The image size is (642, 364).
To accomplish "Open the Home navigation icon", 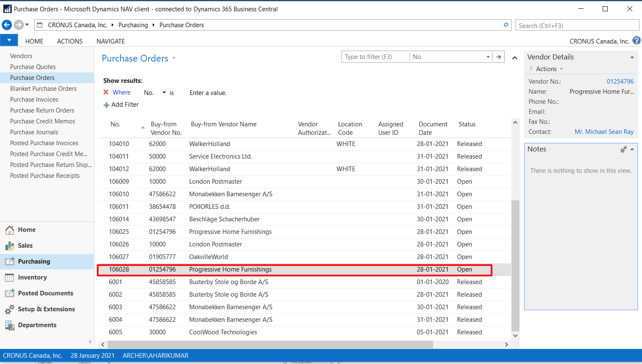I will [x=10, y=230].
